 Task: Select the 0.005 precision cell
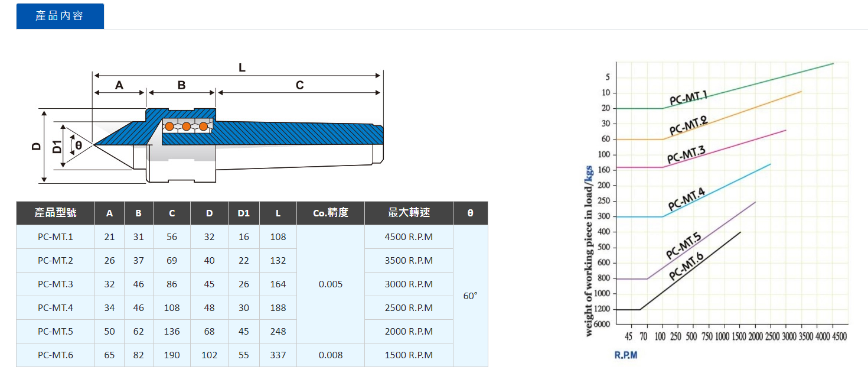[331, 284]
